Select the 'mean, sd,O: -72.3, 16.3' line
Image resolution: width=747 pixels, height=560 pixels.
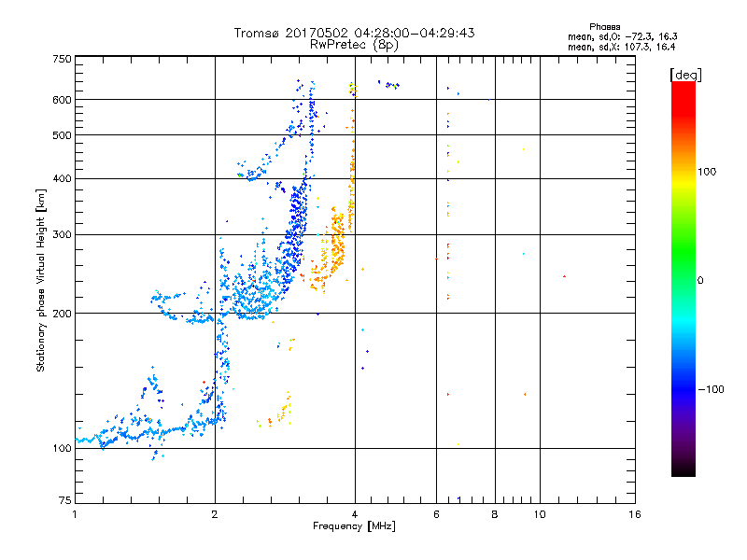pos(623,36)
